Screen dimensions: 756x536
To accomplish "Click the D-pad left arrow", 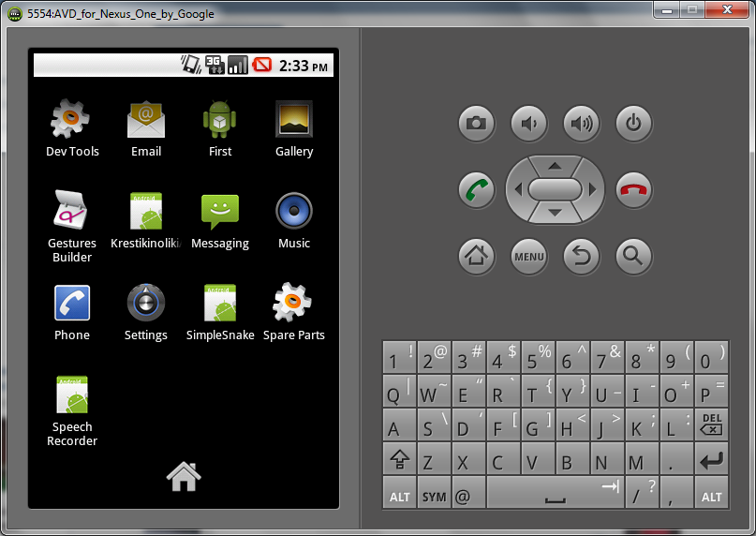I will click(518, 189).
